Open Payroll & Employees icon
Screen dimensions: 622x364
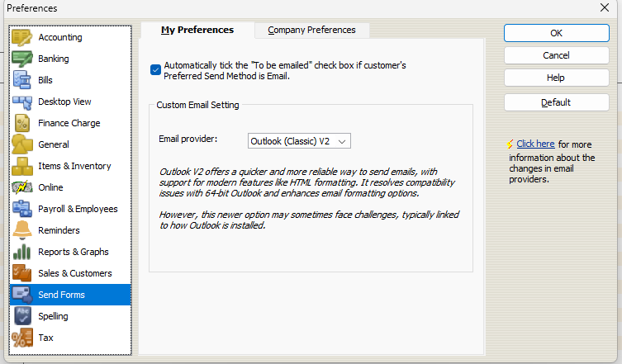click(22, 209)
